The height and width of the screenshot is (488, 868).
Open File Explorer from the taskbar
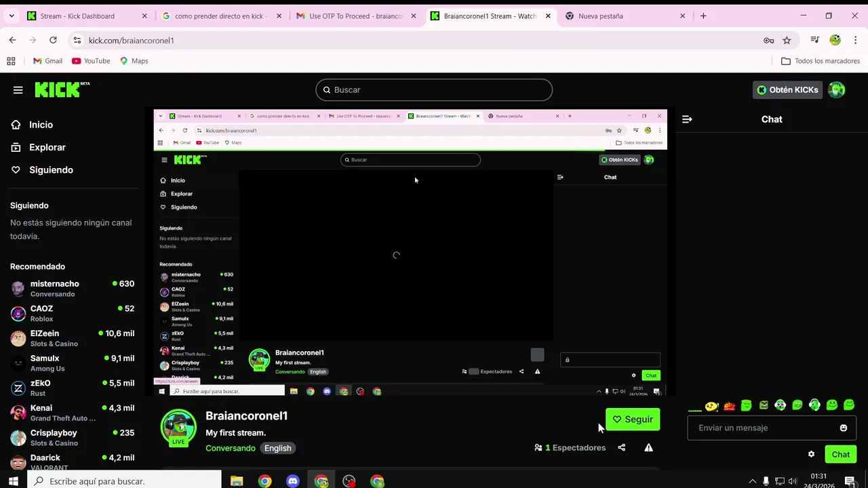pyautogui.click(x=237, y=481)
